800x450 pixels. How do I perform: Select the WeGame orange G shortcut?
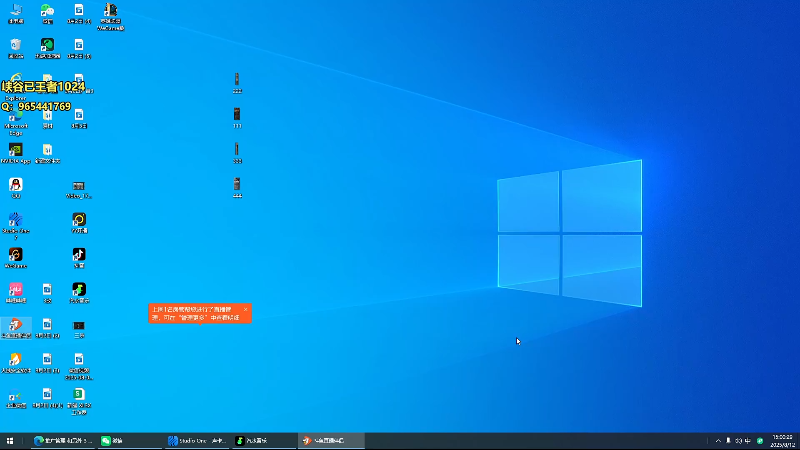(x=16, y=258)
